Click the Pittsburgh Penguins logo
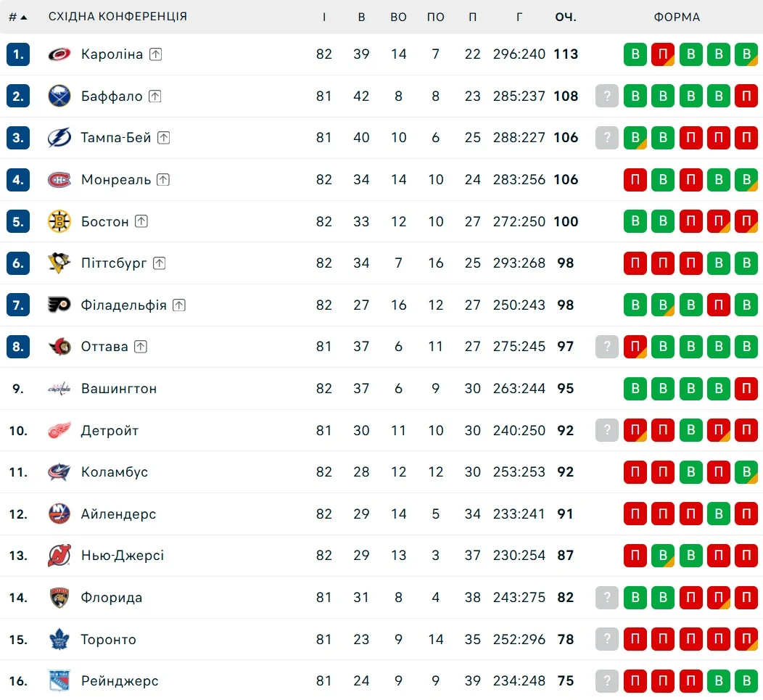 point(59,263)
